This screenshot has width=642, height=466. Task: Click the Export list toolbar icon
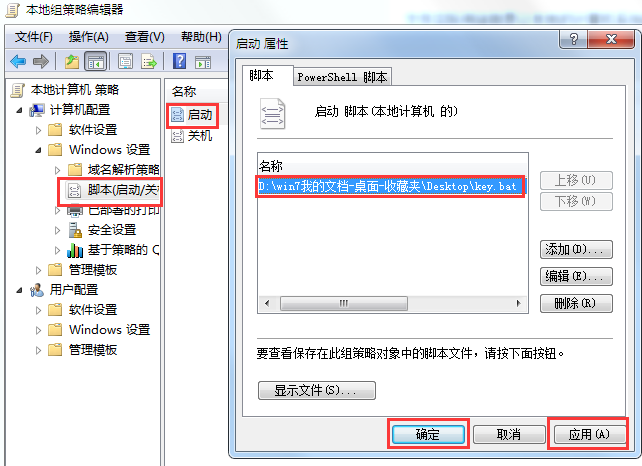[149, 62]
